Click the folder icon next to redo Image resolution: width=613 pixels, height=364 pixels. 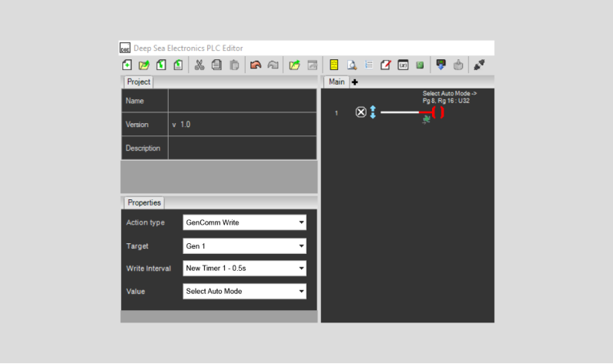[294, 65]
